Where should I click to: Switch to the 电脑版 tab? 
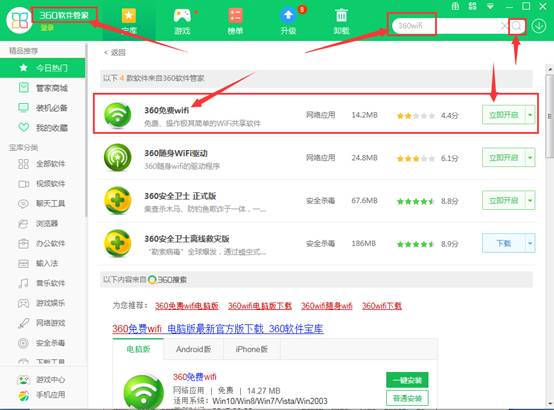tap(138, 349)
